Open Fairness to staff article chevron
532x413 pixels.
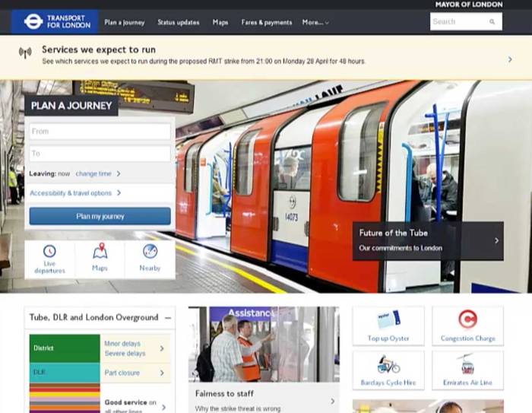[x=333, y=401]
